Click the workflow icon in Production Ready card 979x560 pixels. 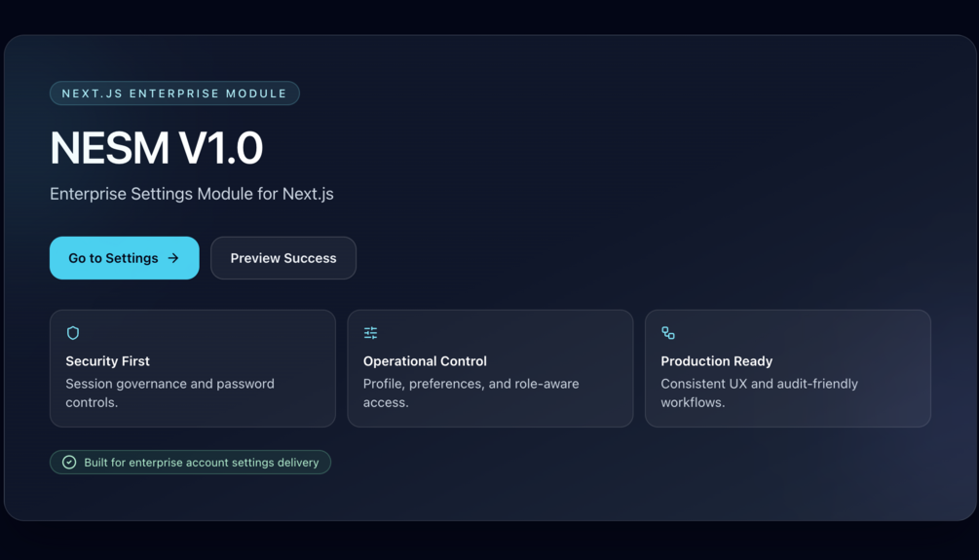click(668, 333)
